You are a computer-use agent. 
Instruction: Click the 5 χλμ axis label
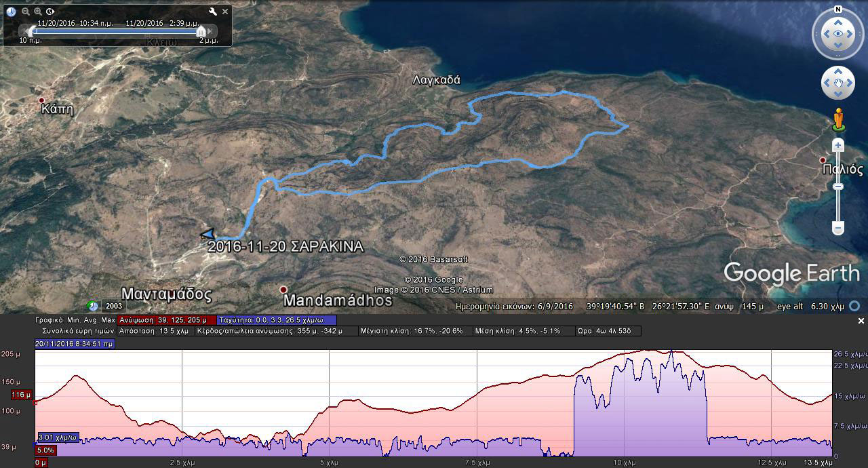click(328, 463)
